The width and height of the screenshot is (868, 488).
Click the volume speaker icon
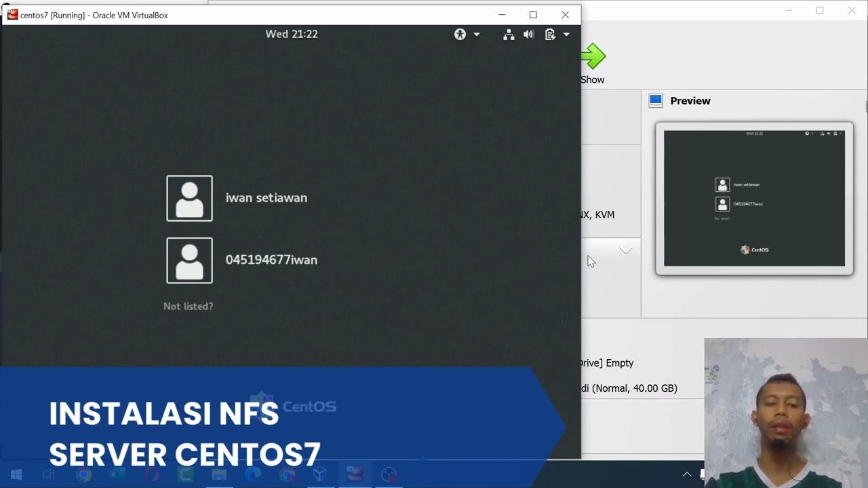coord(529,35)
